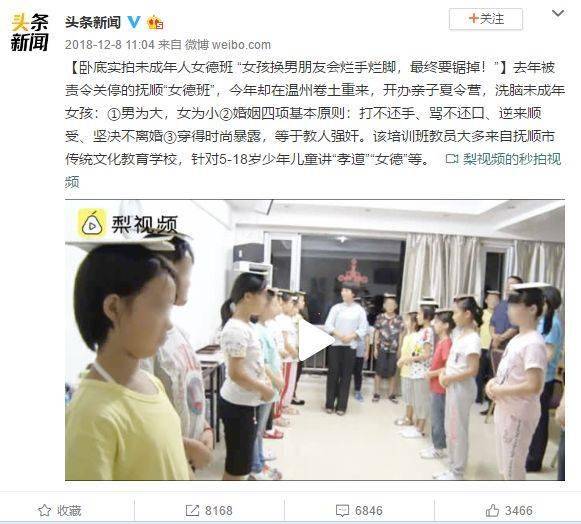The width and height of the screenshot is (581, 524).
Task: Click the comment bubble icon
Action: (342, 511)
